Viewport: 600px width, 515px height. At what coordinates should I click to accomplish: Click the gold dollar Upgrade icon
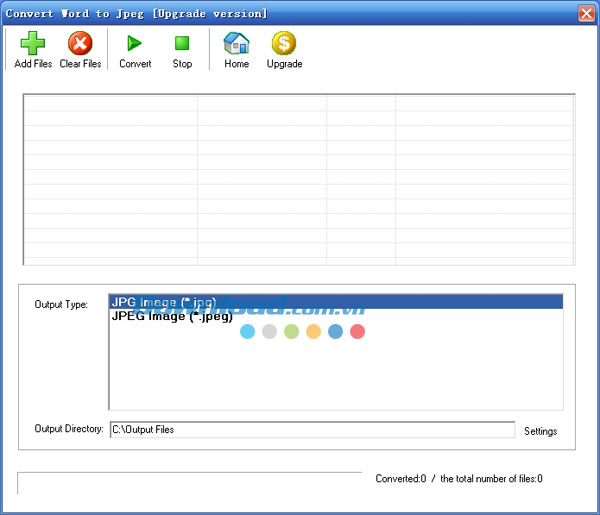(x=284, y=44)
